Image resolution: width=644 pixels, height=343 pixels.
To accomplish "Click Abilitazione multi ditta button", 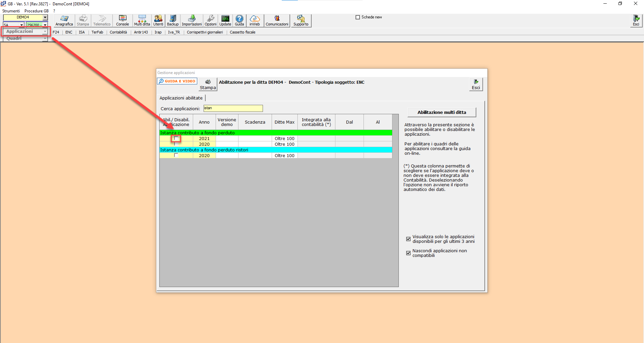I will click(442, 112).
